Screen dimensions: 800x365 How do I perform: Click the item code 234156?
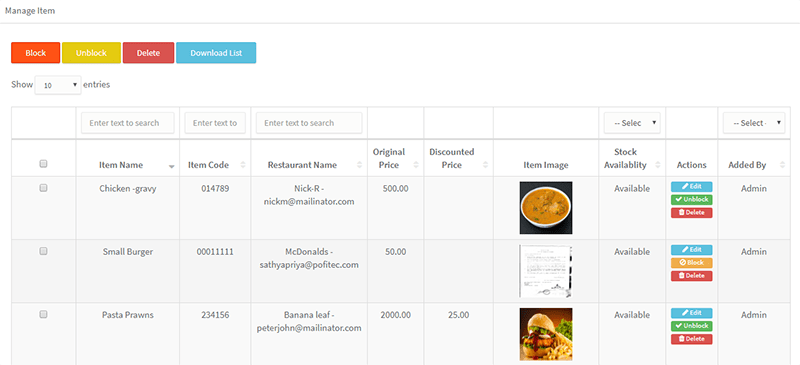(215, 315)
